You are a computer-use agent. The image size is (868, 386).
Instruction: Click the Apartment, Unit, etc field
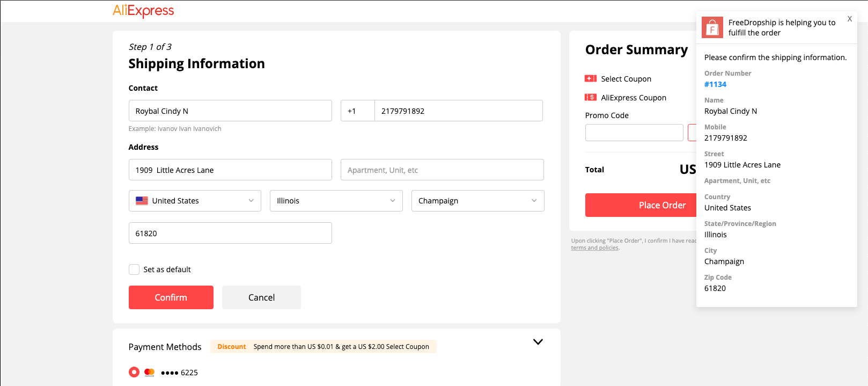pyautogui.click(x=442, y=170)
